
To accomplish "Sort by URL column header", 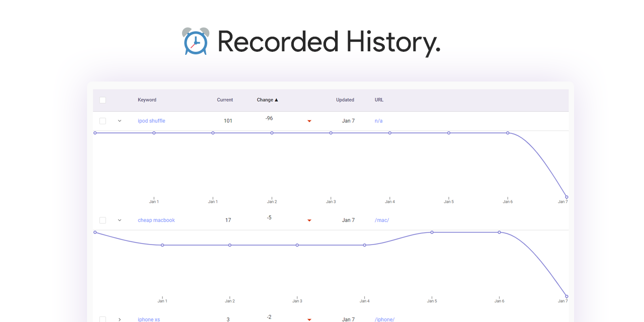I will [x=379, y=100].
